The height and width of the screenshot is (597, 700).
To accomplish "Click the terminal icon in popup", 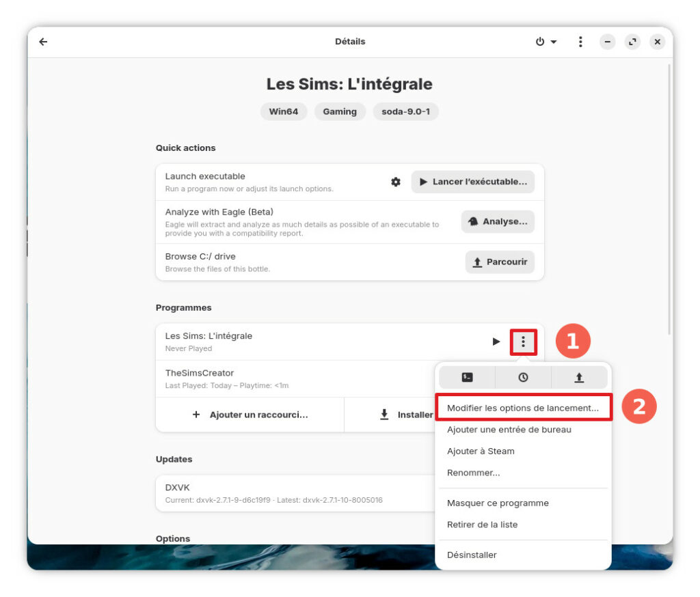I will point(467,377).
